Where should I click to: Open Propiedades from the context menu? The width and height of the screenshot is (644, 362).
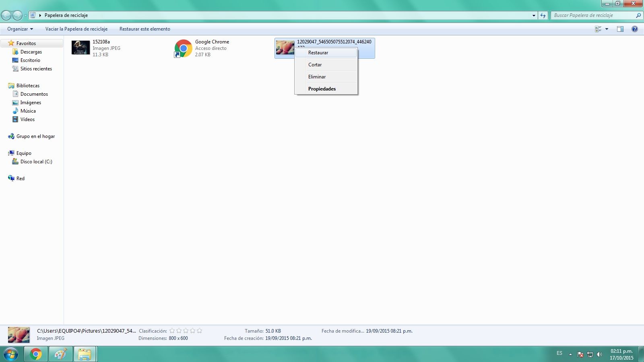(322, 89)
